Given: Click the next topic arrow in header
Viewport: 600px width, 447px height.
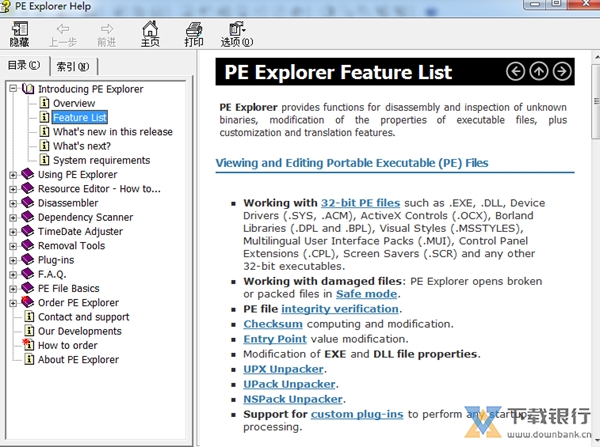Looking at the screenshot, I should point(562,72).
